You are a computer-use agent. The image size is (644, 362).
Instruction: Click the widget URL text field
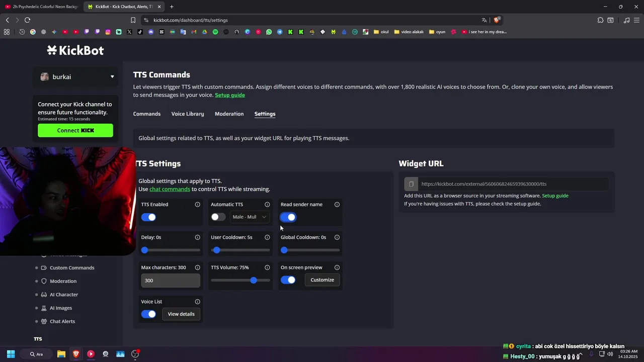(x=513, y=184)
